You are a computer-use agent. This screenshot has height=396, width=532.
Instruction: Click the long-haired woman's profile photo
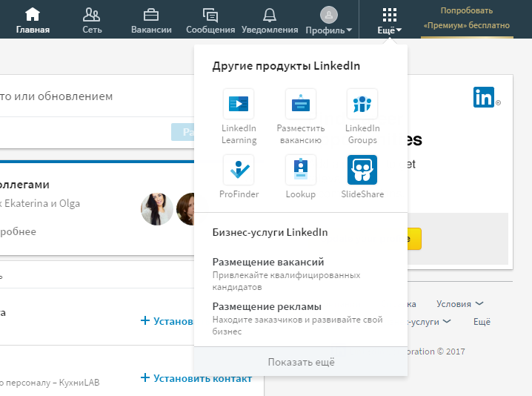157,209
